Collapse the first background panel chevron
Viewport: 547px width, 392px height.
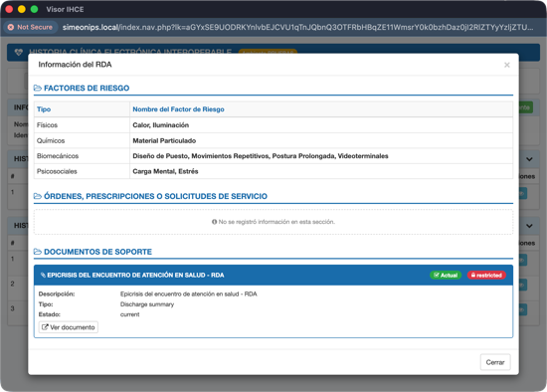(529, 159)
